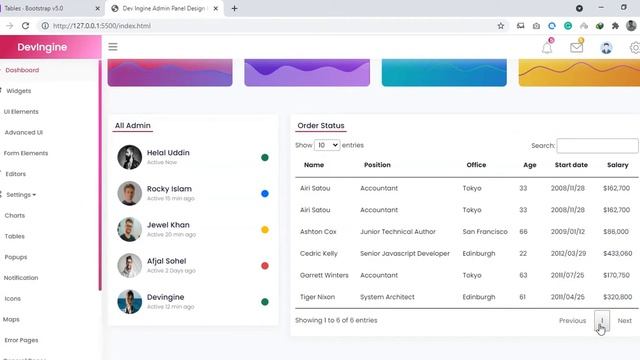Sort table by Age column

click(x=530, y=165)
